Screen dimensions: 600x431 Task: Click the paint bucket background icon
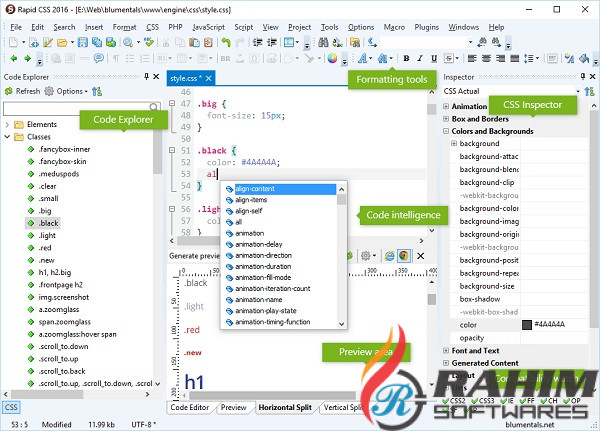pyautogui.click(x=584, y=58)
